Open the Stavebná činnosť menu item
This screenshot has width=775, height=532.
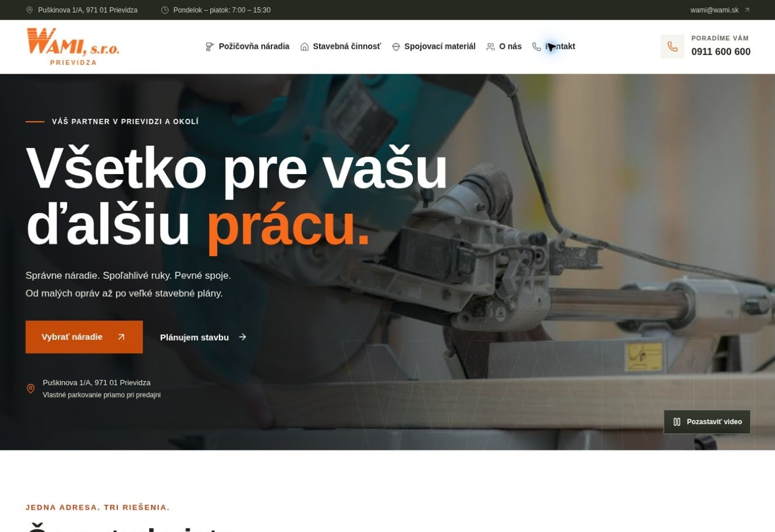coord(340,47)
